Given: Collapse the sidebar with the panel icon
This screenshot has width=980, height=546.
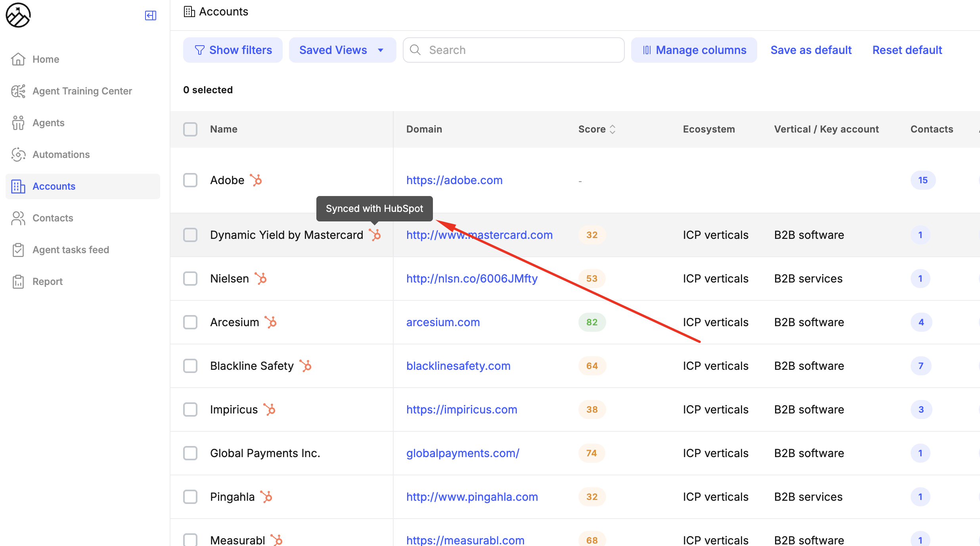Looking at the screenshot, I should [x=151, y=15].
